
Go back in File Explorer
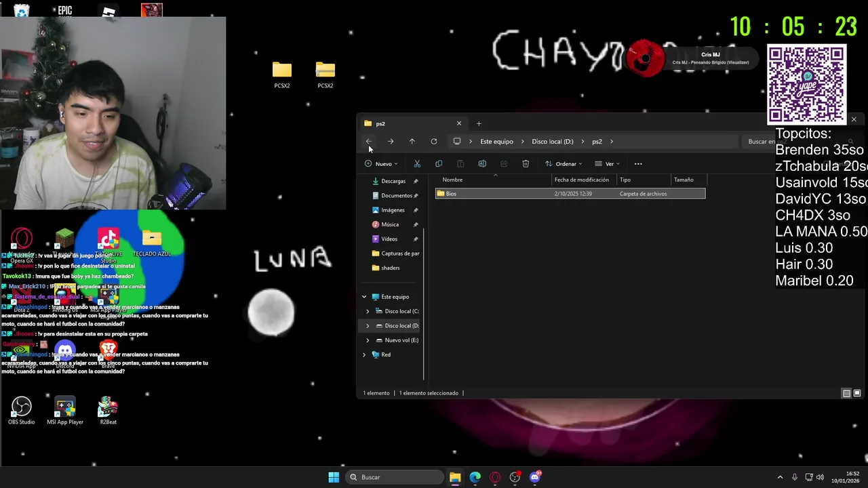tap(369, 142)
